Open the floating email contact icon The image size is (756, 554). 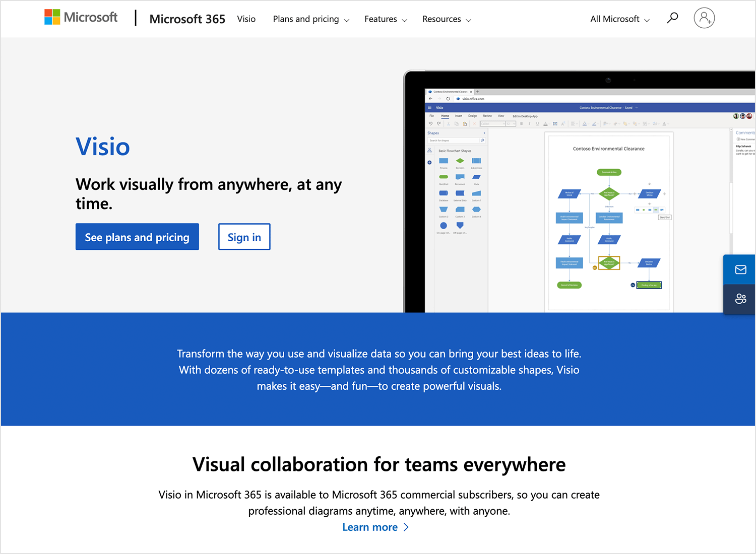[x=740, y=269]
